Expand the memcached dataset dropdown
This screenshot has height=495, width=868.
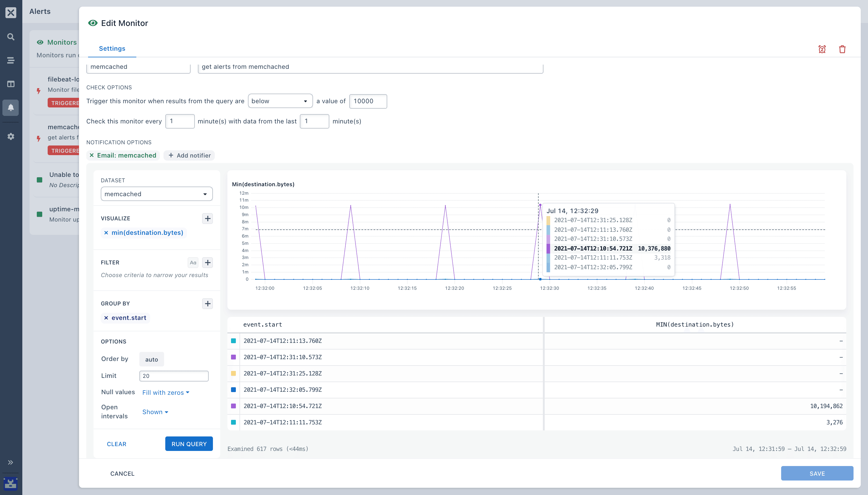(x=157, y=194)
